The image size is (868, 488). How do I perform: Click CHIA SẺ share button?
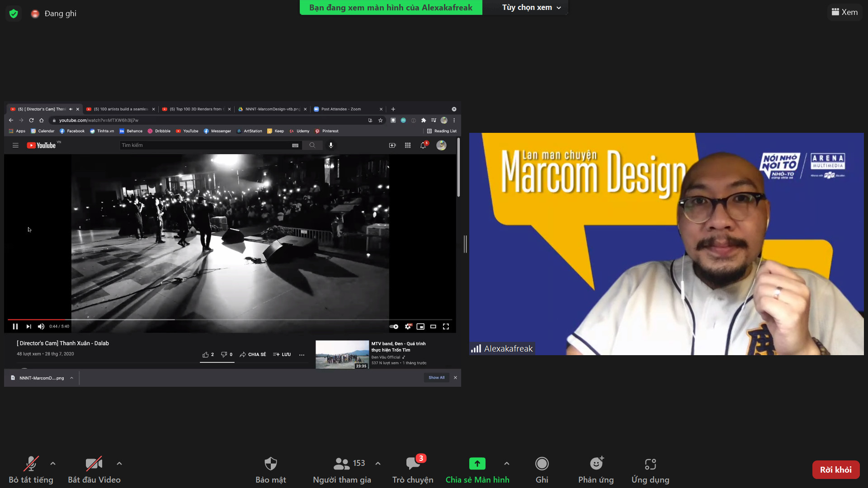253,354
